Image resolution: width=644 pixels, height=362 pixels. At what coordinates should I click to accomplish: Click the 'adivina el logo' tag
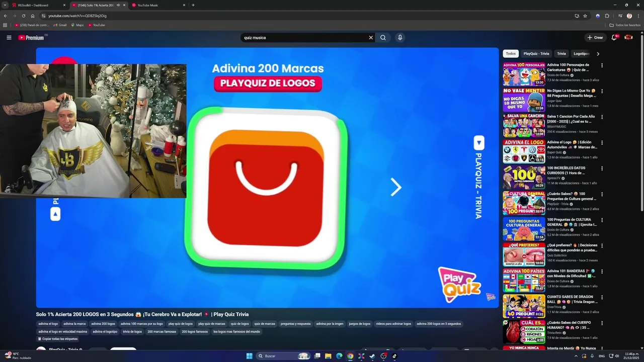coord(48,324)
